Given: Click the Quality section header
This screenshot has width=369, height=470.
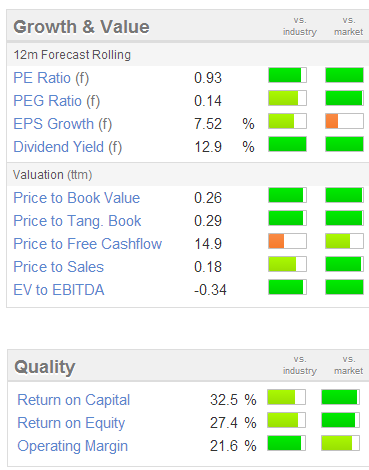Looking at the screenshot, I should [x=45, y=367].
